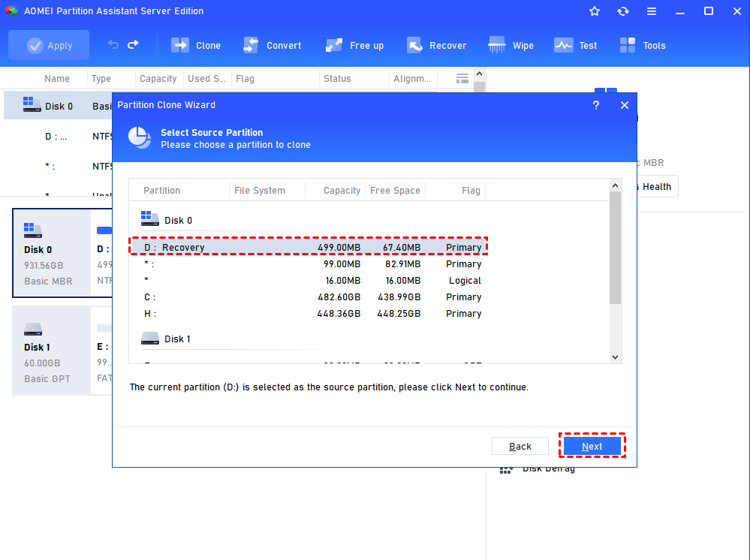
Task: Select the D: row in the main partition list
Action: pyautogui.click(x=59, y=137)
